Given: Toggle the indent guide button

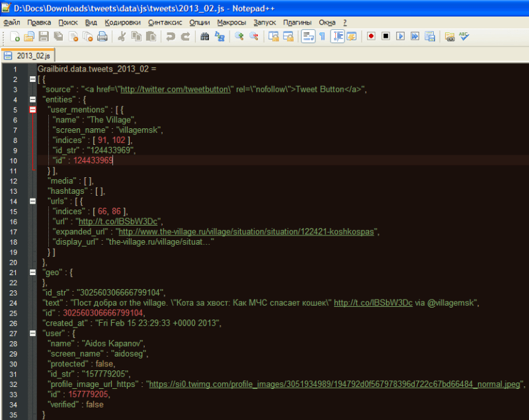Looking at the screenshot, I should pyautogui.click(x=337, y=36).
